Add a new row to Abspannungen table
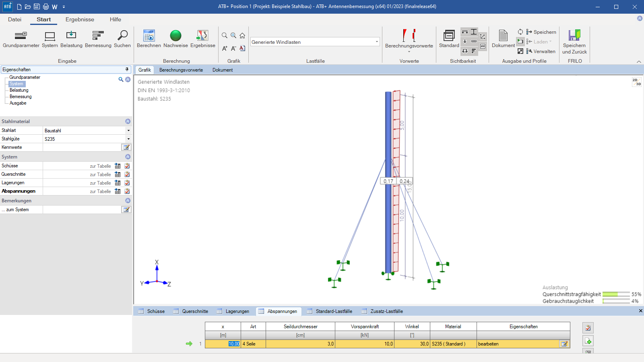 pos(588,341)
